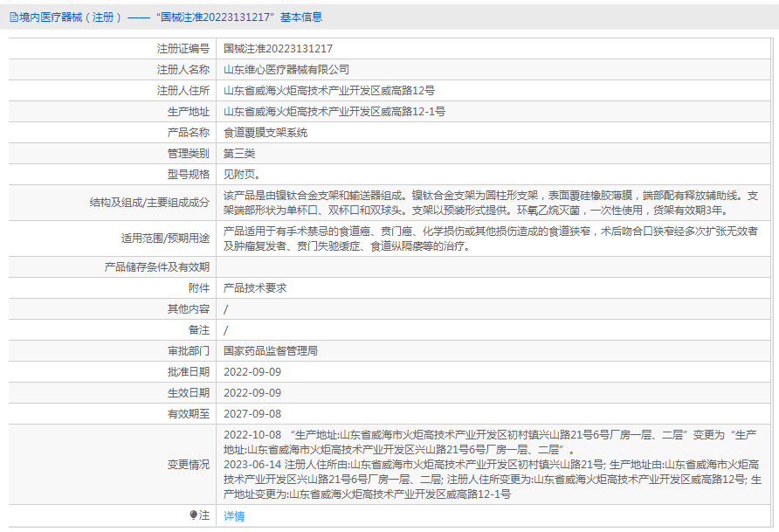This screenshot has height=532, width=779.
Task: Click the 附件 label
Action: coord(199,288)
